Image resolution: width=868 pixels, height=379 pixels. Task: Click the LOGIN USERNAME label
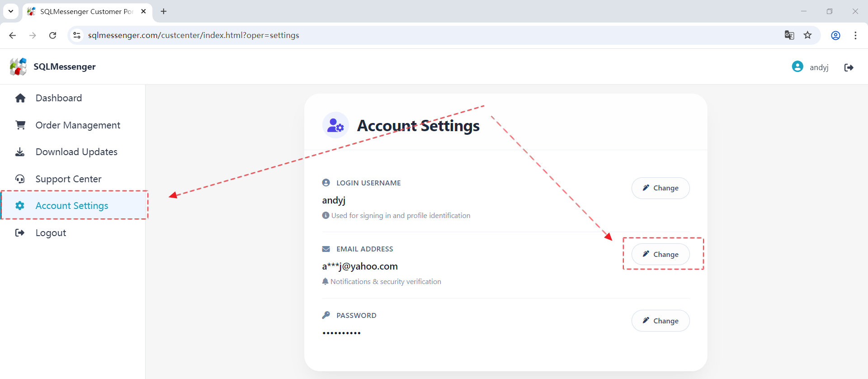[x=368, y=183]
